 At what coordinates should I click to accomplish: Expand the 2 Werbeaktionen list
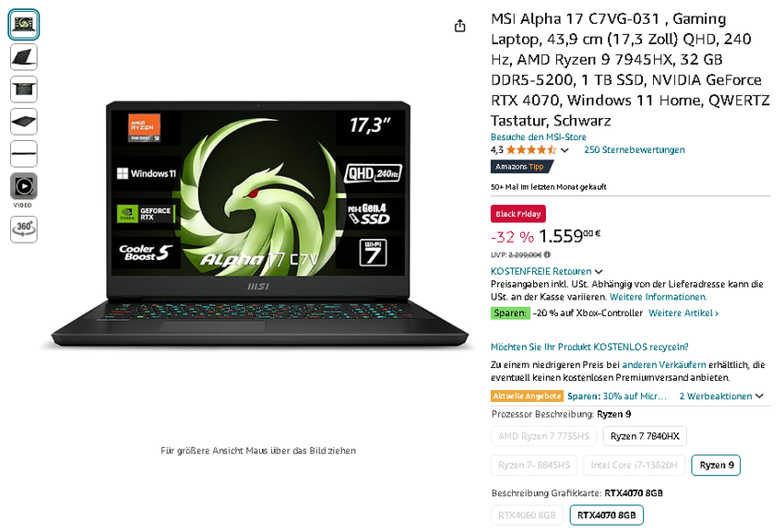coord(721,396)
